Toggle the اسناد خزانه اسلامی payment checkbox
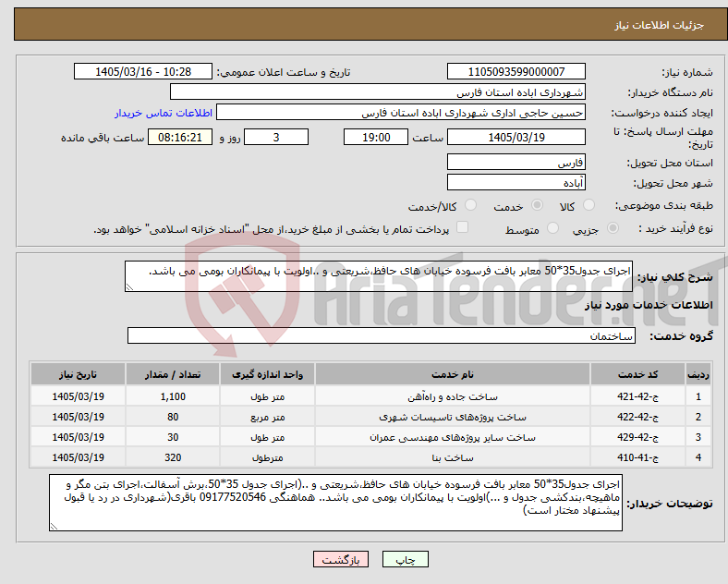The image size is (728, 584). point(462,227)
